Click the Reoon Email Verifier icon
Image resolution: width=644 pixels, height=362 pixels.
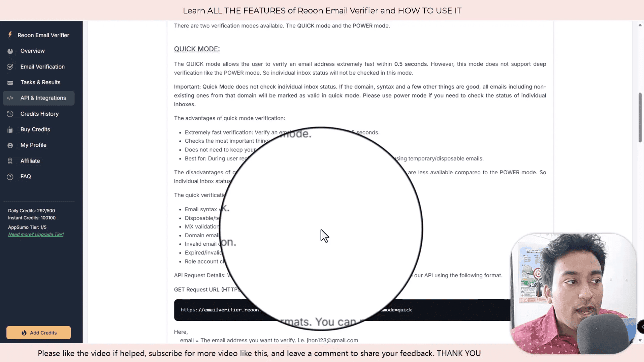coord(10,35)
